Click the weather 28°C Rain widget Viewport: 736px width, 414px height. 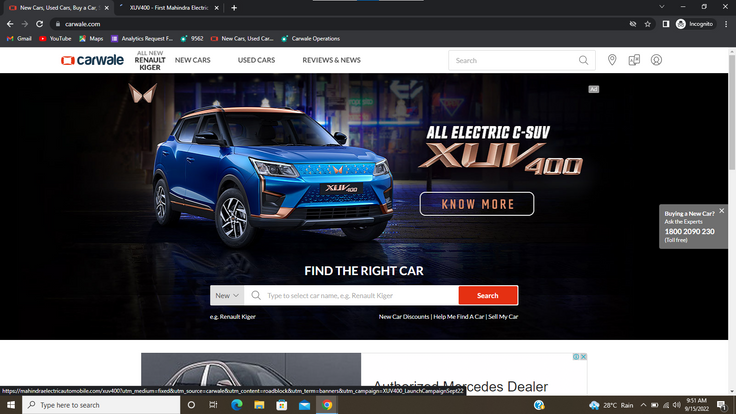coord(612,405)
